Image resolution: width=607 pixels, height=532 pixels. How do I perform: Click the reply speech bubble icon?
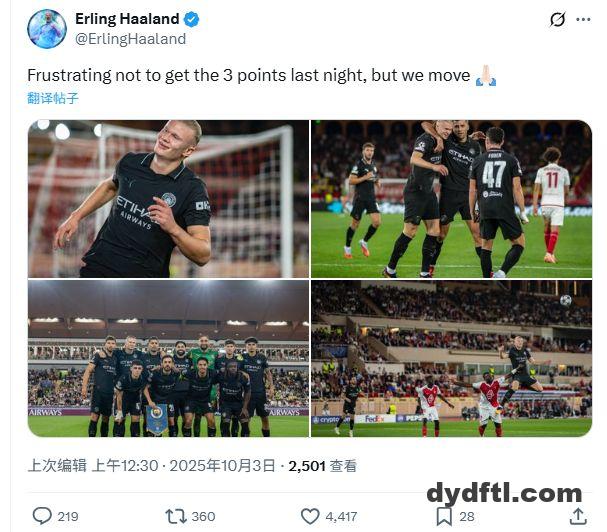42,516
